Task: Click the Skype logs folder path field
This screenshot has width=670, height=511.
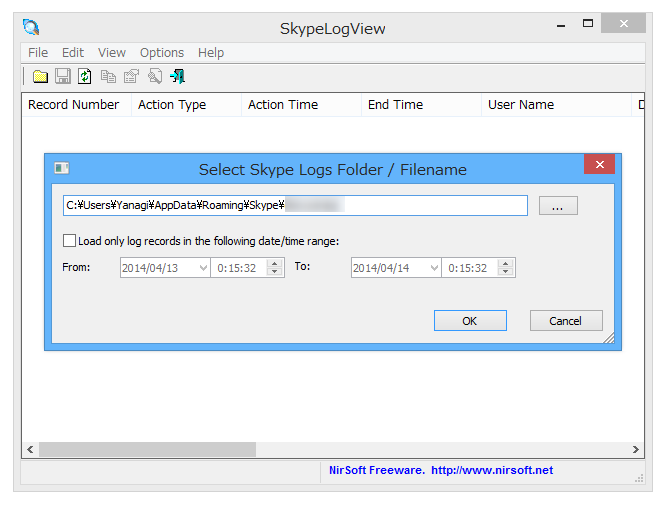Action: (x=295, y=206)
